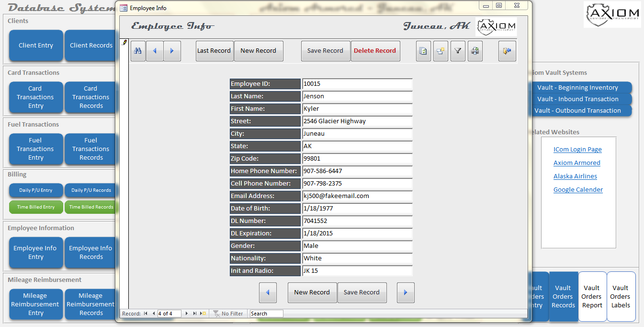Click the funnel filter icon in the toolbar
644x327 pixels.
(x=458, y=51)
